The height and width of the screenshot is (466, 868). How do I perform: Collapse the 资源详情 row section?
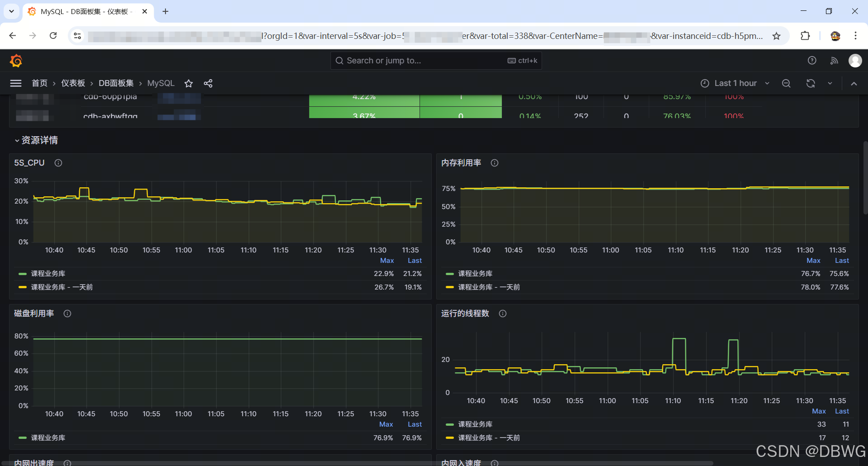[36, 140]
